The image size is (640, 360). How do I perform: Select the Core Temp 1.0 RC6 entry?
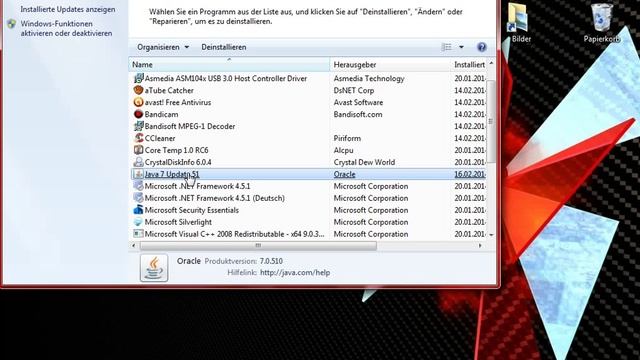tap(309, 150)
